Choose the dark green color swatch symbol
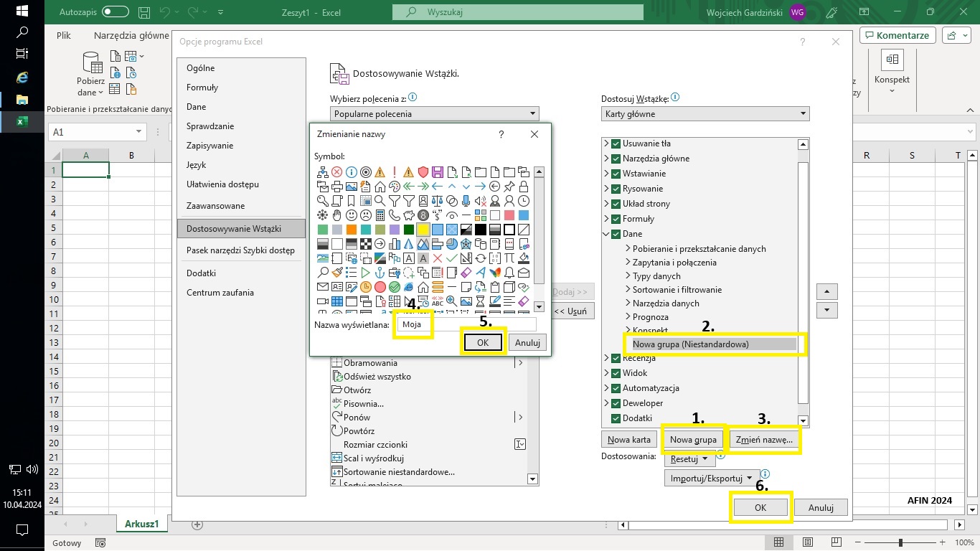The width and height of the screenshot is (980, 551). (409, 230)
